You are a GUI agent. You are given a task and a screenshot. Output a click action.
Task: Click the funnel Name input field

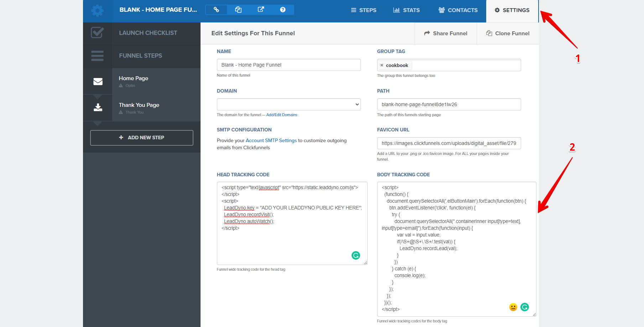tap(289, 65)
